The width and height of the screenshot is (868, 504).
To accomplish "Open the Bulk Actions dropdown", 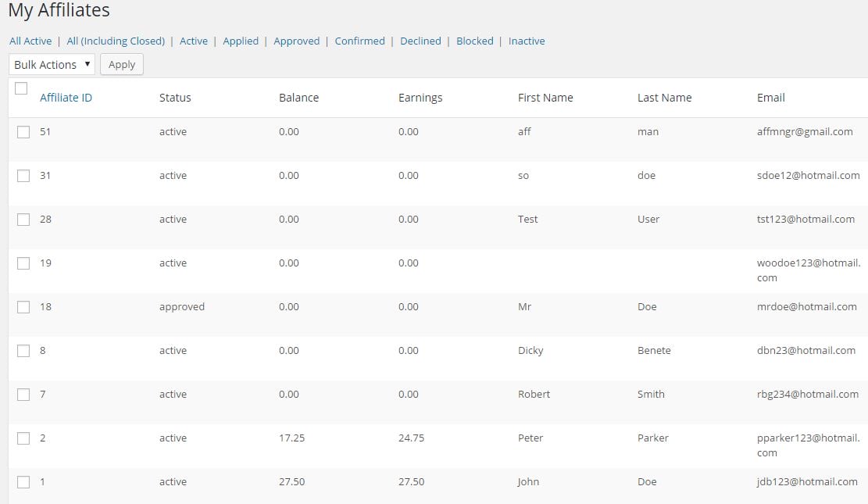I will (50, 64).
